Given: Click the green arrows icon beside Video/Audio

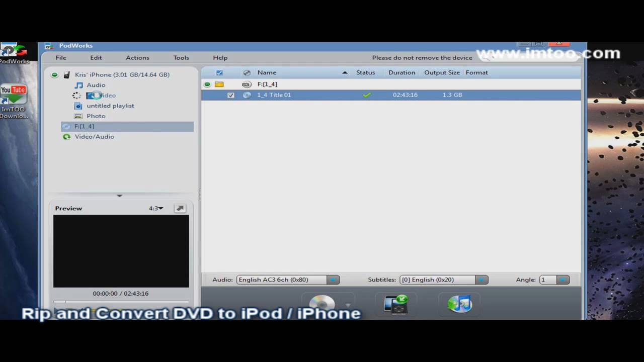Looking at the screenshot, I should click(x=66, y=137).
